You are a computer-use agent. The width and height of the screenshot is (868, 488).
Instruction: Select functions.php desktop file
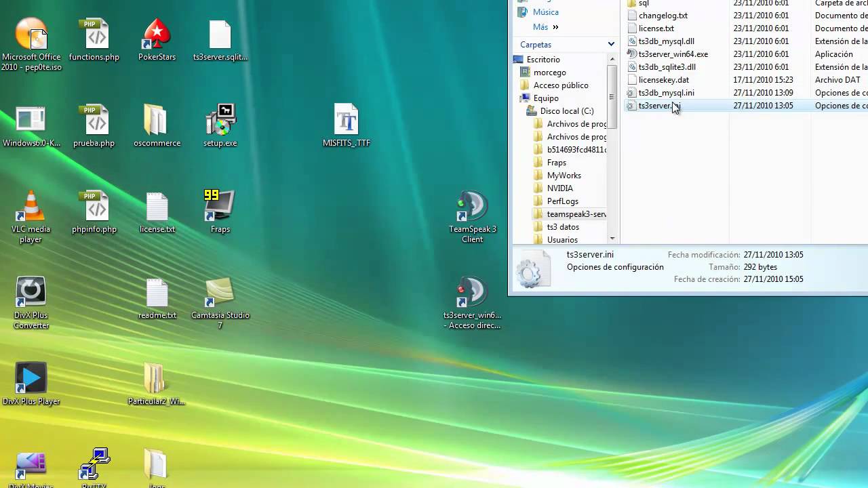94,41
